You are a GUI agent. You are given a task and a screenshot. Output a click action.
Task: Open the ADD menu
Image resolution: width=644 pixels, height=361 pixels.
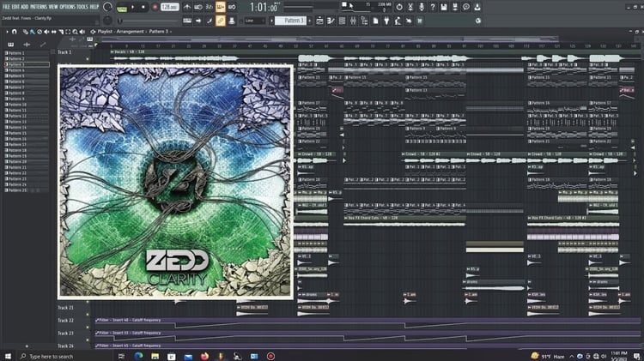coord(25,7)
